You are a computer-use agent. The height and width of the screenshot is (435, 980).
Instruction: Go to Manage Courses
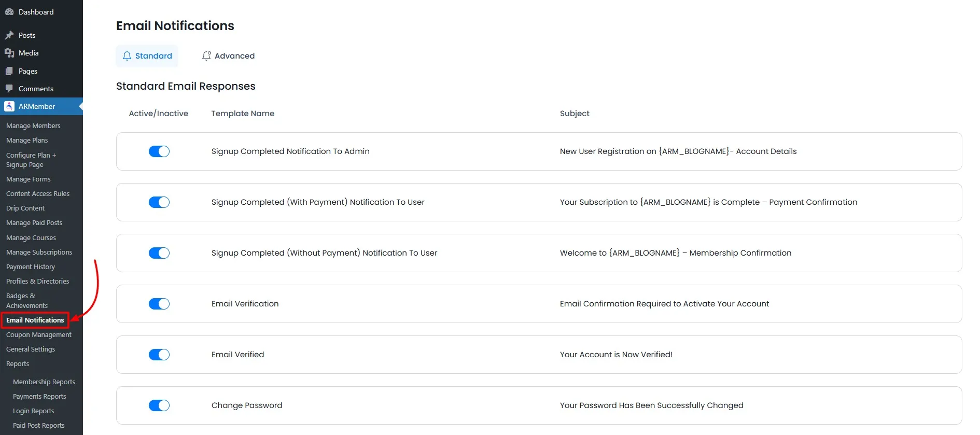(x=31, y=237)
